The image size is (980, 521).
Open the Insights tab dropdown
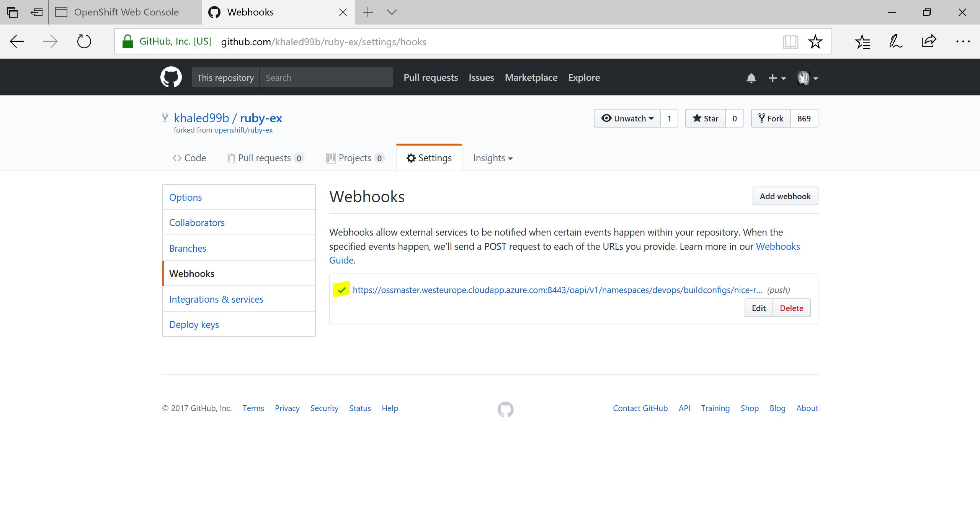coord(493,158)
